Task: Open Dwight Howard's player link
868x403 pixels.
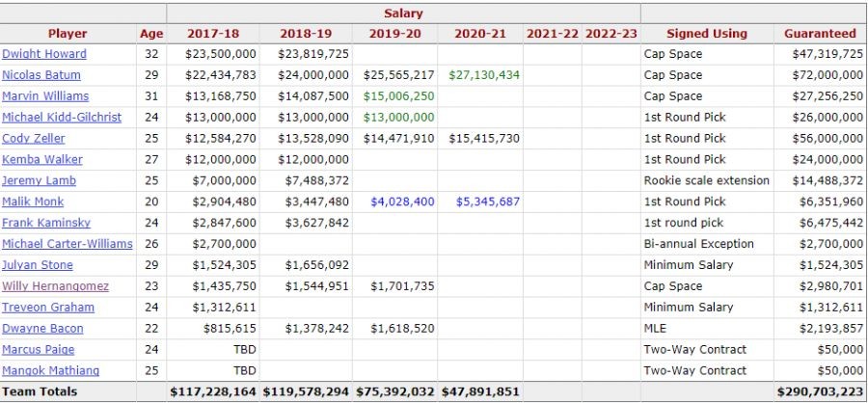Action: tap(44, 54)
